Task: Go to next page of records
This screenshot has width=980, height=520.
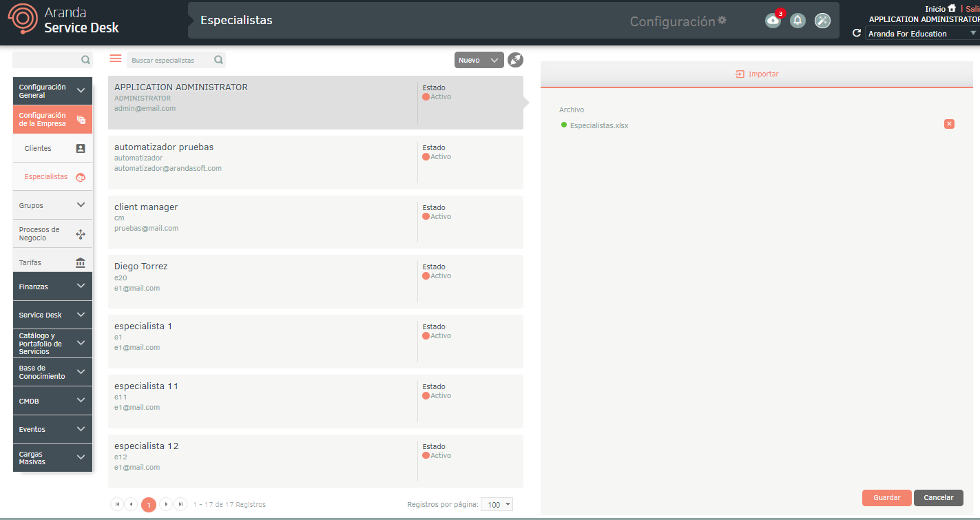Action: [x=166, y=505]
